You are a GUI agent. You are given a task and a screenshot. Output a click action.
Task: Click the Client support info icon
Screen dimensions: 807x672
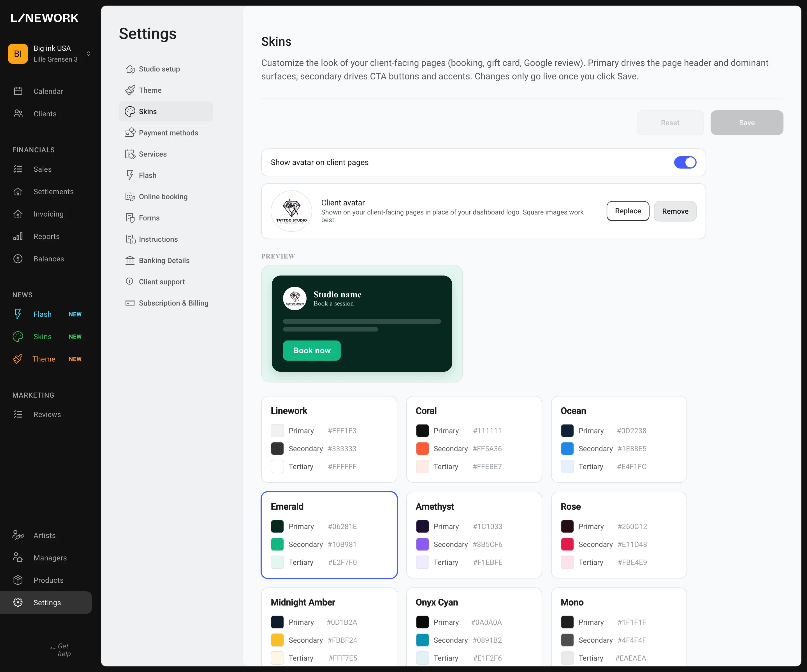(129, 281)
